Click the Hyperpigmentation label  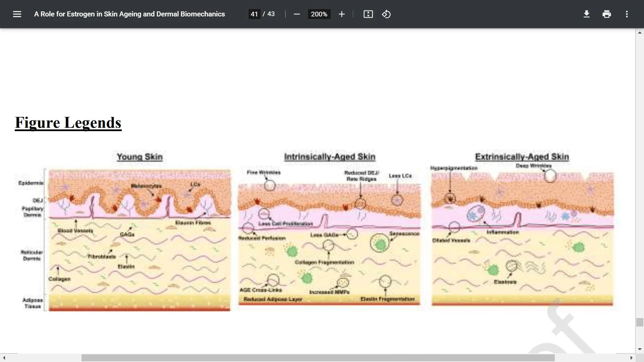click(454, 168)
